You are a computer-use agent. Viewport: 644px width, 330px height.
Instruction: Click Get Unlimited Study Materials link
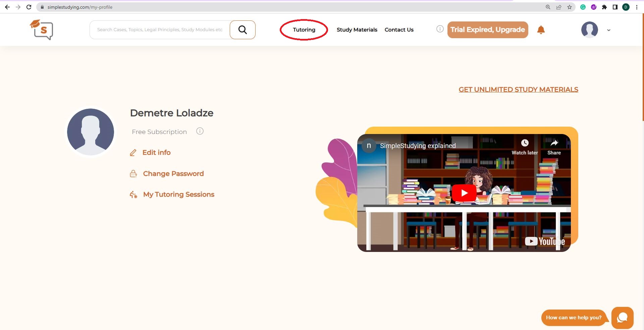(x=518, y=89)
